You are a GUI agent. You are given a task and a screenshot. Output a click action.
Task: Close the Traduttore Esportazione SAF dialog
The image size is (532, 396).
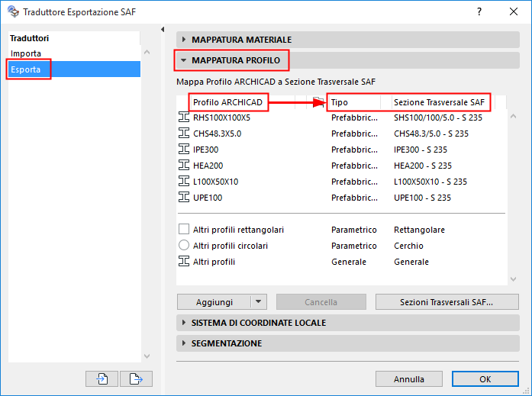pyautogui.click(x=514, y=11)
